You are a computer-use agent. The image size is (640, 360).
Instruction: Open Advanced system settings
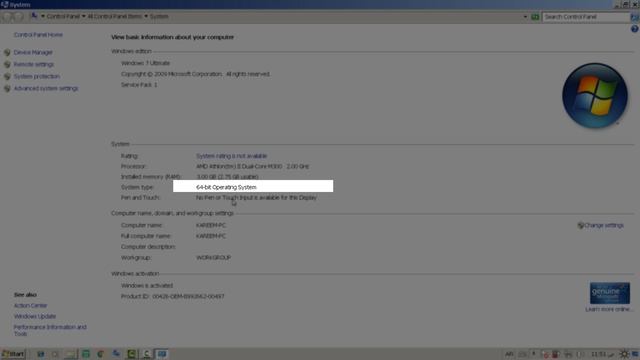click(46, 88)
